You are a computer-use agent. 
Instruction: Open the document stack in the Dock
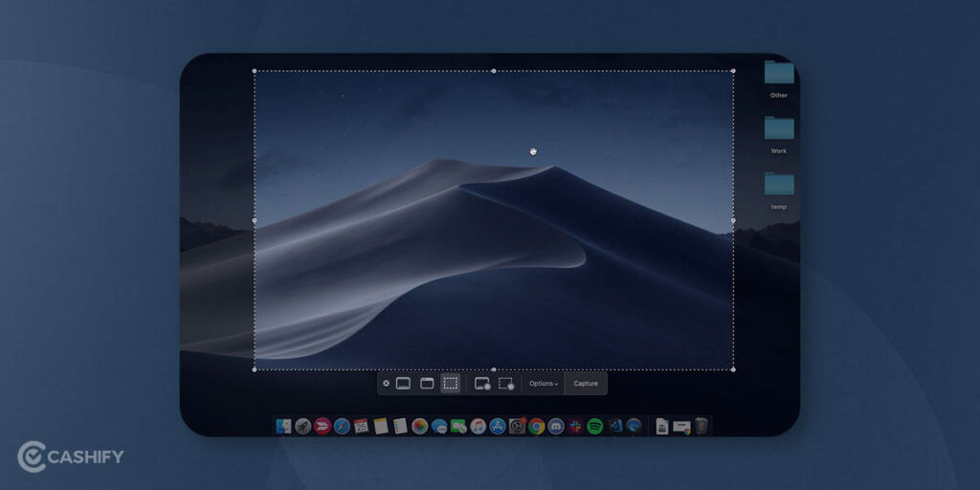coord(662,426)
